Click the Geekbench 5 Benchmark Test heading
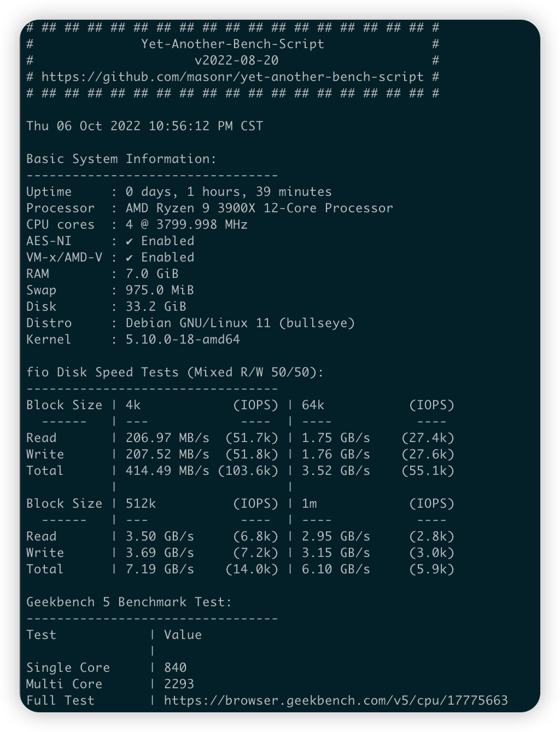 click(x=129, y=602)
